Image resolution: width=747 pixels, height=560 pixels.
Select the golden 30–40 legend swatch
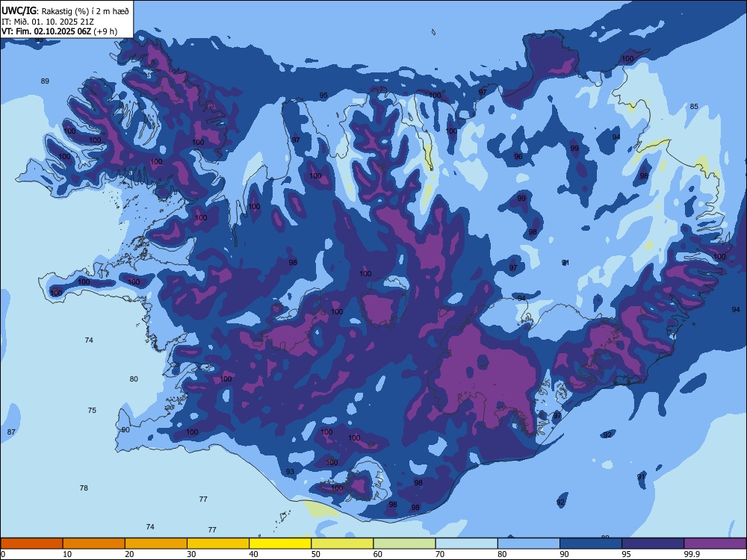point(218,544)
